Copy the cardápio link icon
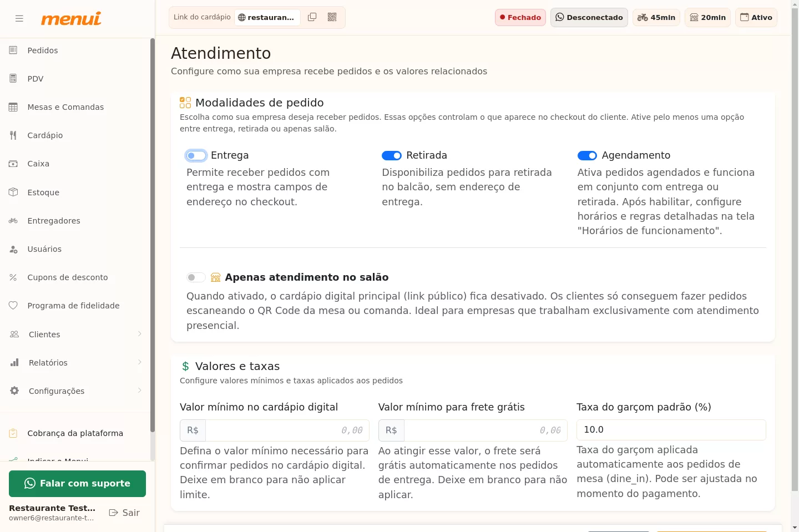This screenshot has width=799, height=532. pos(312,17)
